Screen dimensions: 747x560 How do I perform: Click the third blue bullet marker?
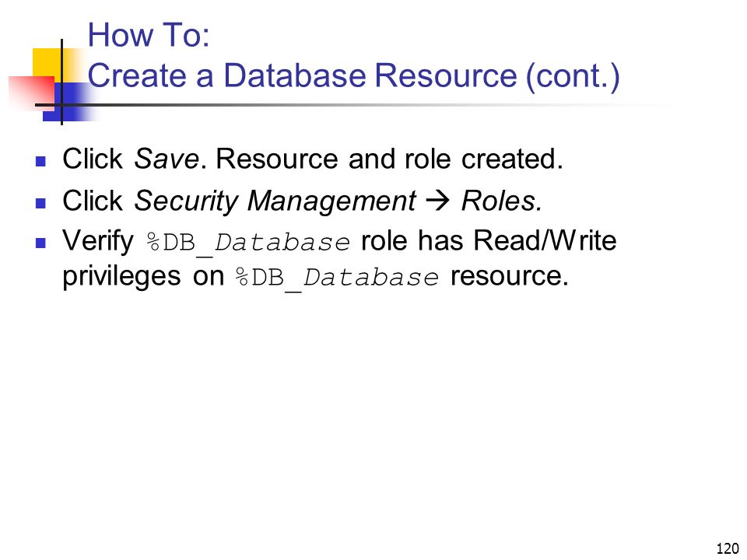tap(41, 243)
